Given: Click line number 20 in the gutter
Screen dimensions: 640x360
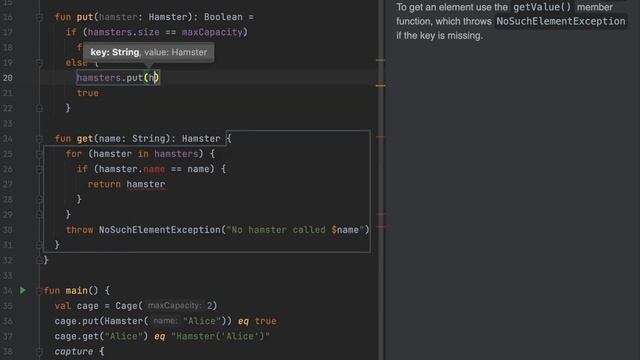Looking at the screenshot, I should pos(8,78).
